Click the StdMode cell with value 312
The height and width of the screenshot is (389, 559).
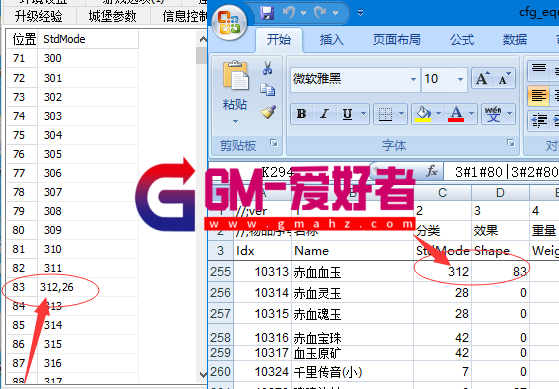pos(442,272)
